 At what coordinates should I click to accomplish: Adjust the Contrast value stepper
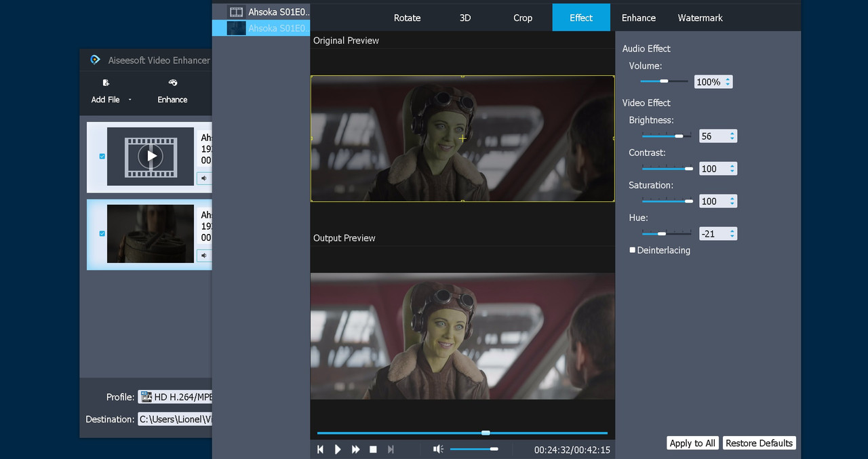coord(732,169)
